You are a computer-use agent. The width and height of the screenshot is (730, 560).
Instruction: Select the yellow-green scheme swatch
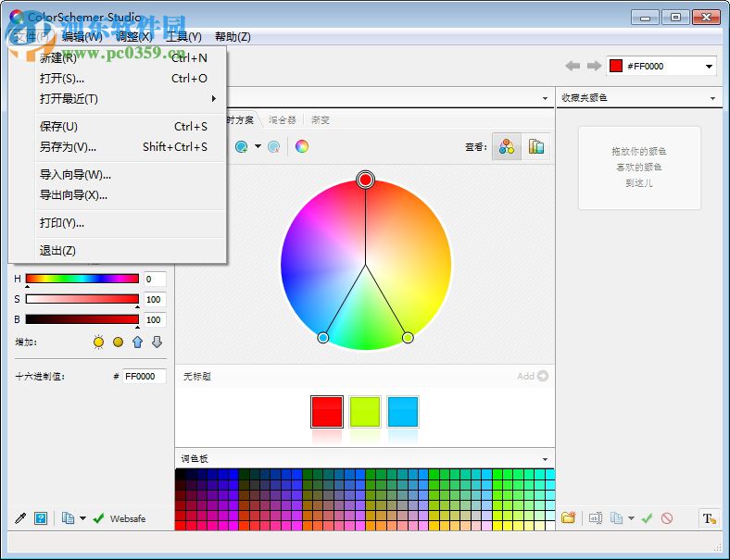point(365,412)
